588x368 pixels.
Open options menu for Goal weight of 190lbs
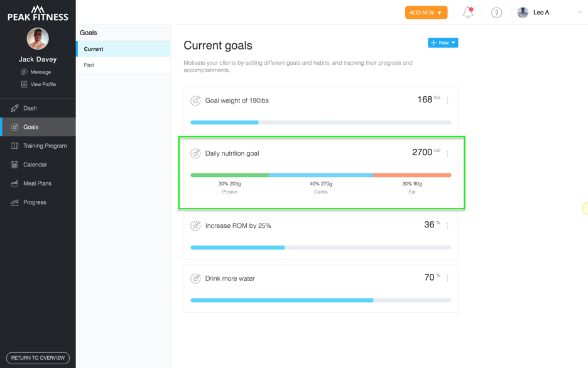click(x=447, y=100)
